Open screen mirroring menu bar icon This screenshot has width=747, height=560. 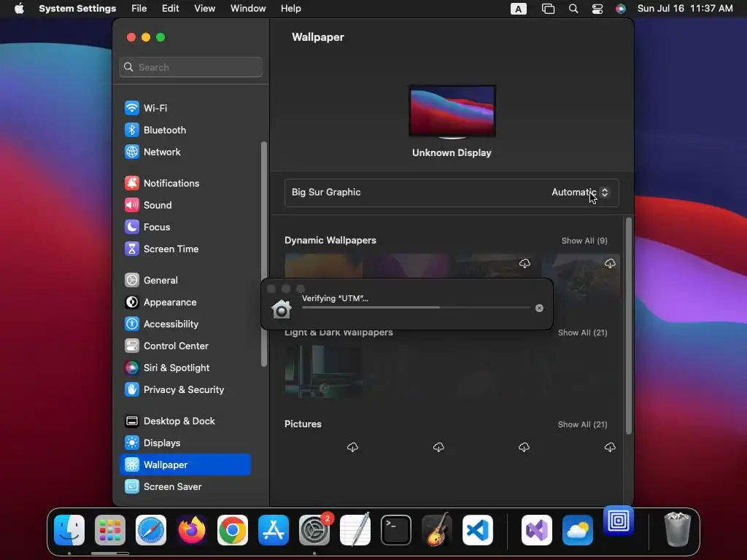[548, 9]
